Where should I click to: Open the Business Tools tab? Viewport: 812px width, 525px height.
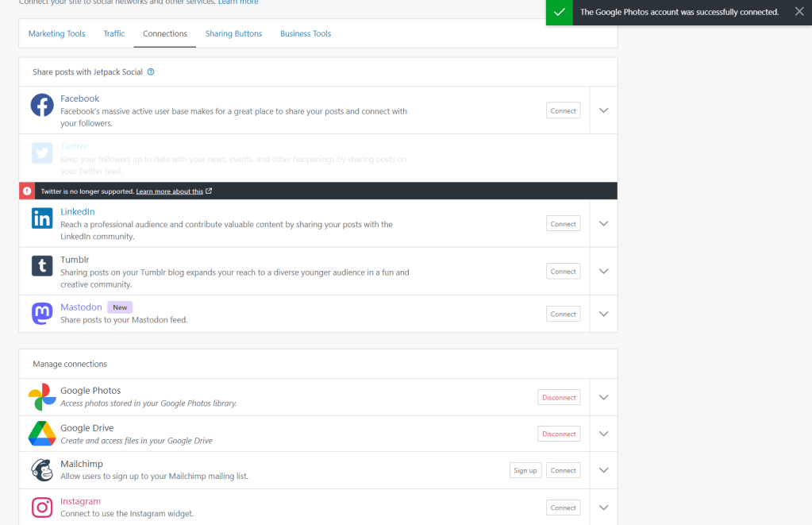click(306, 33)
